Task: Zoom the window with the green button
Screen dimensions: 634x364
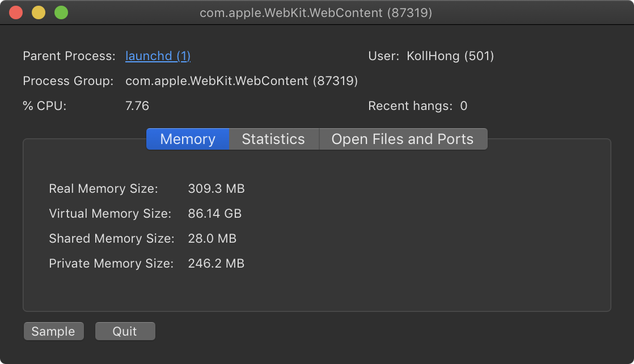Action: pyautogui.click(x=61, y=12)
